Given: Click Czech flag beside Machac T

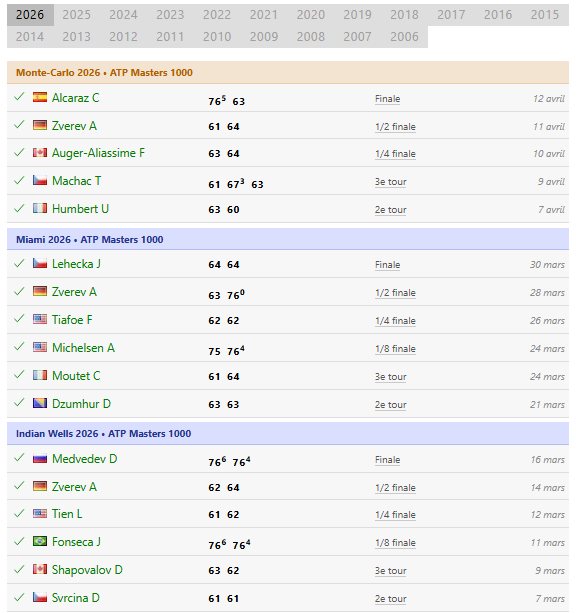Looking at the screenshot, I should (39, 180).
